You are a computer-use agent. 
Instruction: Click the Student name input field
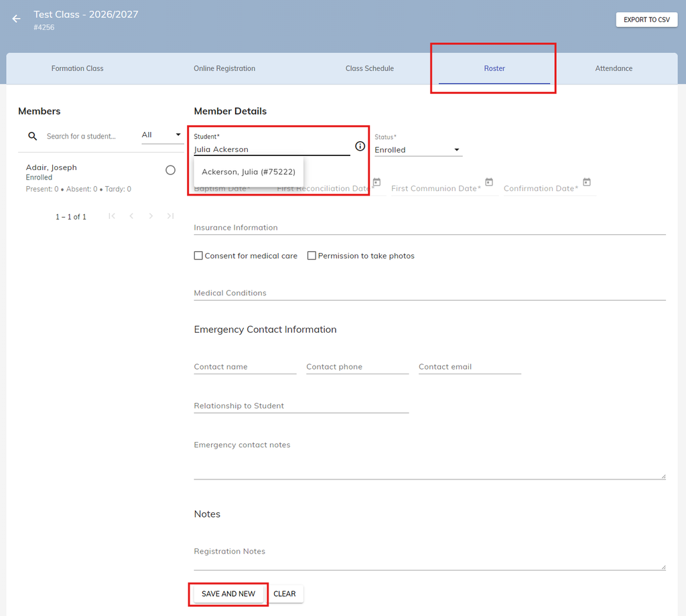coord(272,149)
